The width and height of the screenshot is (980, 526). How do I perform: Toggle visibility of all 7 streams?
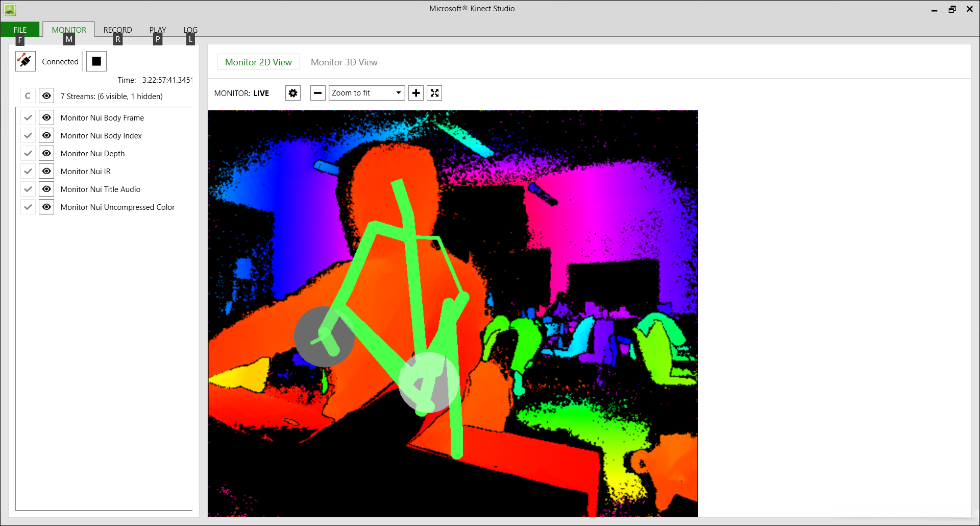(x=46, y=96)
